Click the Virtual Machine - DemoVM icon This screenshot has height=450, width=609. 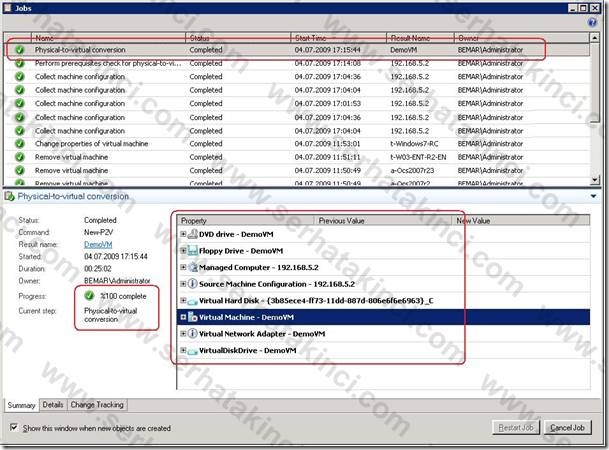pyautogui.click(x=193, y=317)
